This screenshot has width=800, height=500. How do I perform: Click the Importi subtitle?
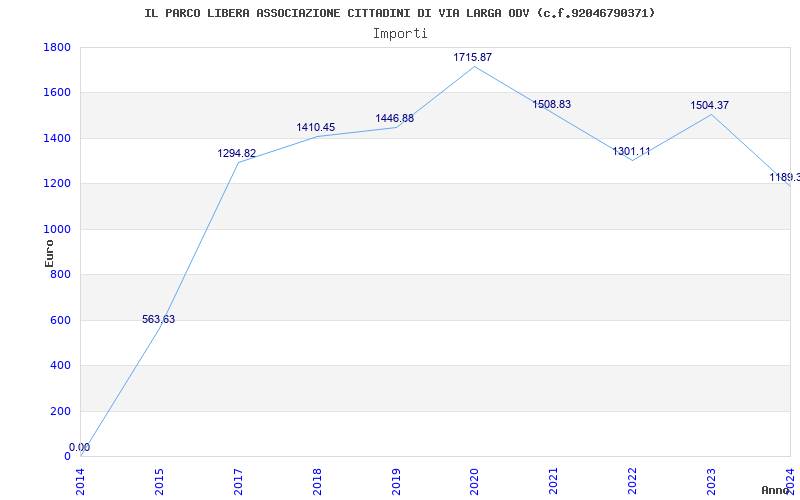coord(400,33)
